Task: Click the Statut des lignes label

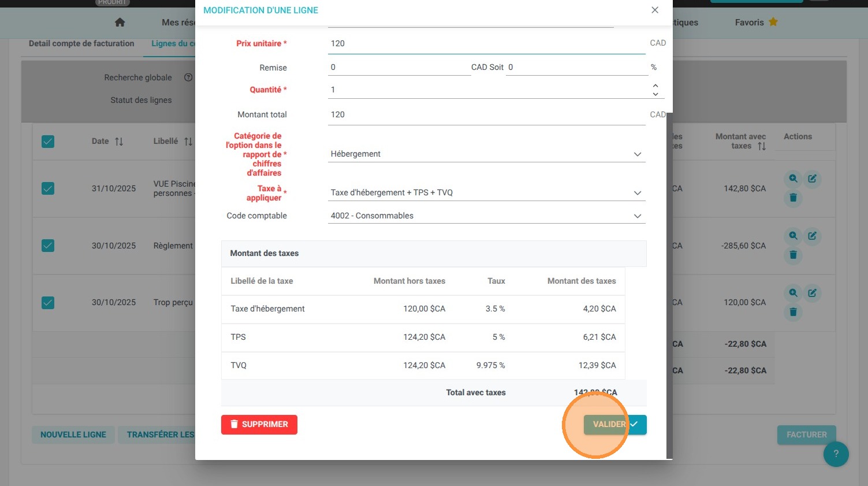Action: [141, 100]
